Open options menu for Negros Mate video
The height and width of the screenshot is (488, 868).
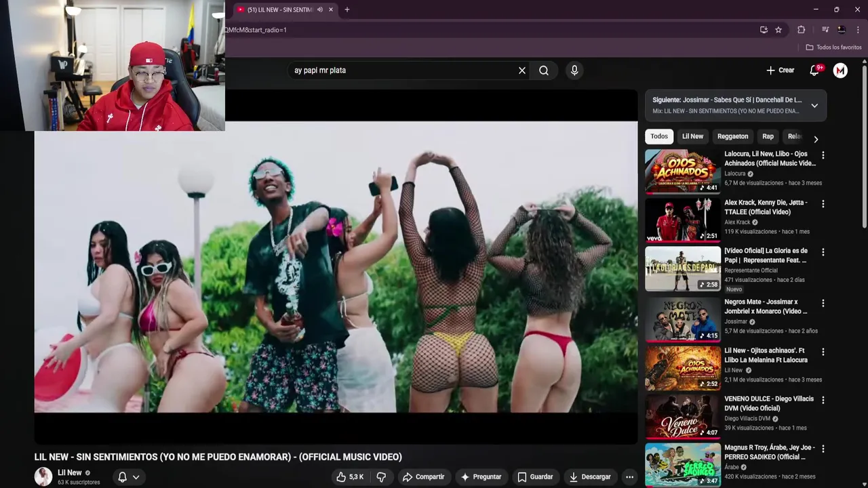(823, 303)
